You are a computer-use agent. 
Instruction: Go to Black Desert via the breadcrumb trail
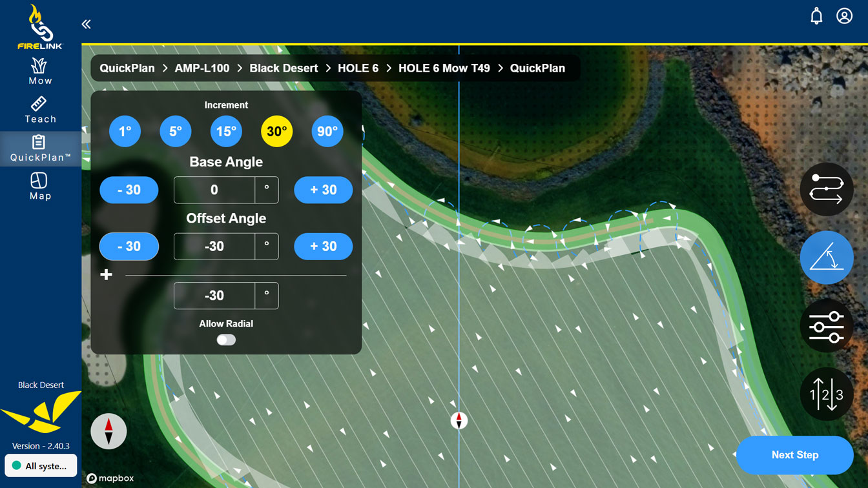284,68
